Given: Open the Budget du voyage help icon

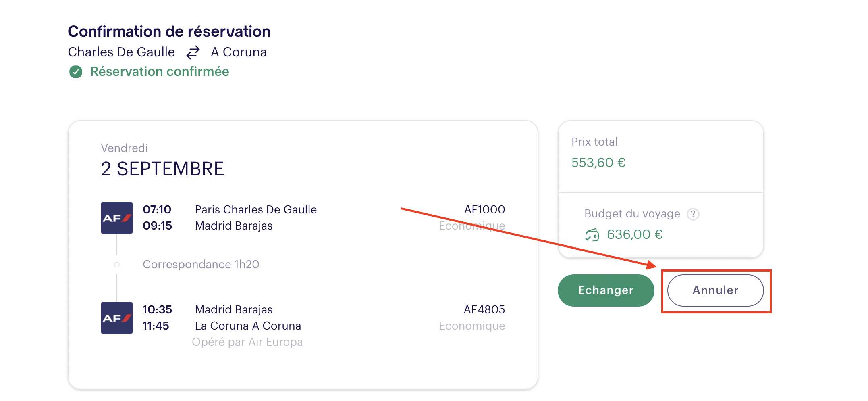Looking at the screenshot, I should 693,214.
